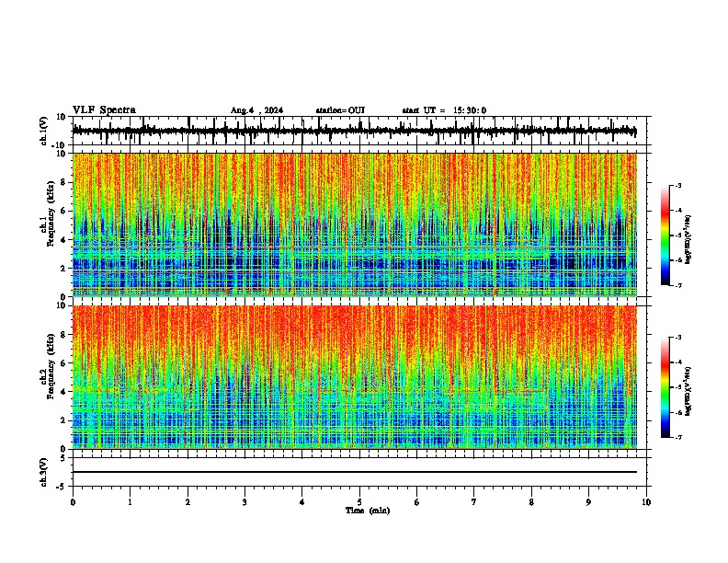The width and height of the screenshot is (728, 563).
Task: Click the "10" tick on the Time axis
Action: pyautogui.click(x=646, y=502)
